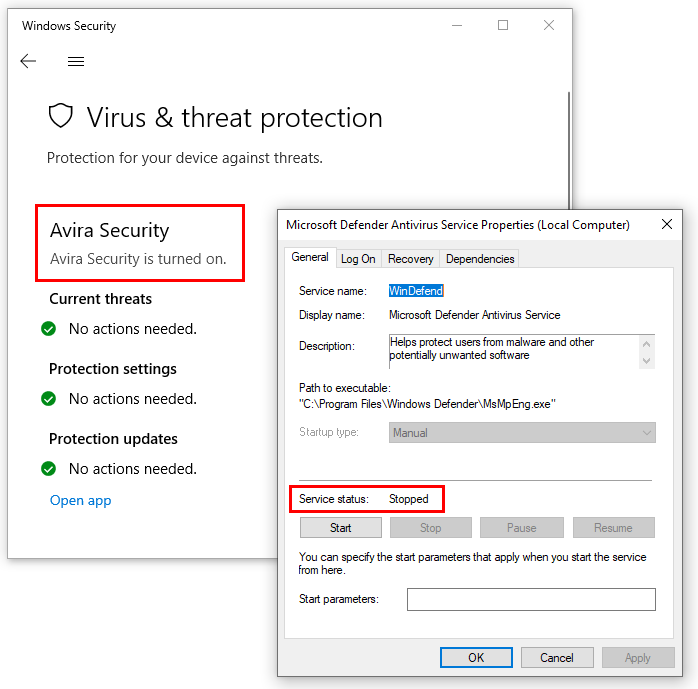Click the shield icon beside Virus & threat protection
Viewport: 698px width, 689px height.
(x=61, y=116)
